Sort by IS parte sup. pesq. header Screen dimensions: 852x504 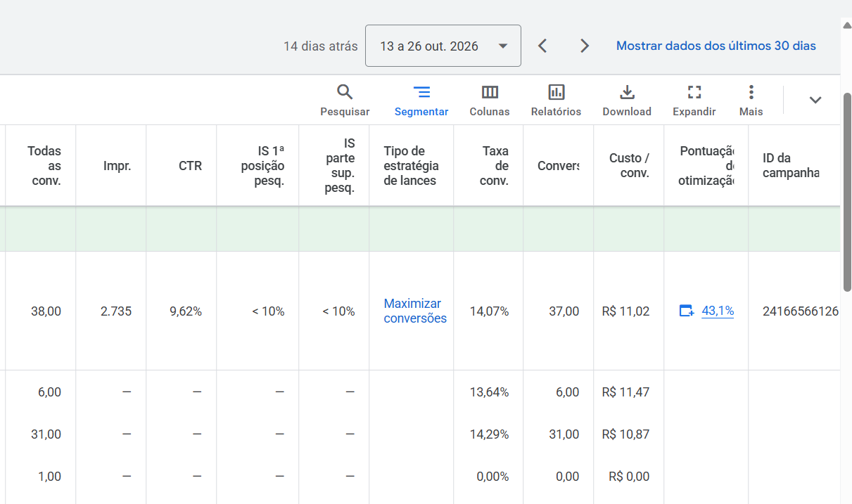(340, 166)
